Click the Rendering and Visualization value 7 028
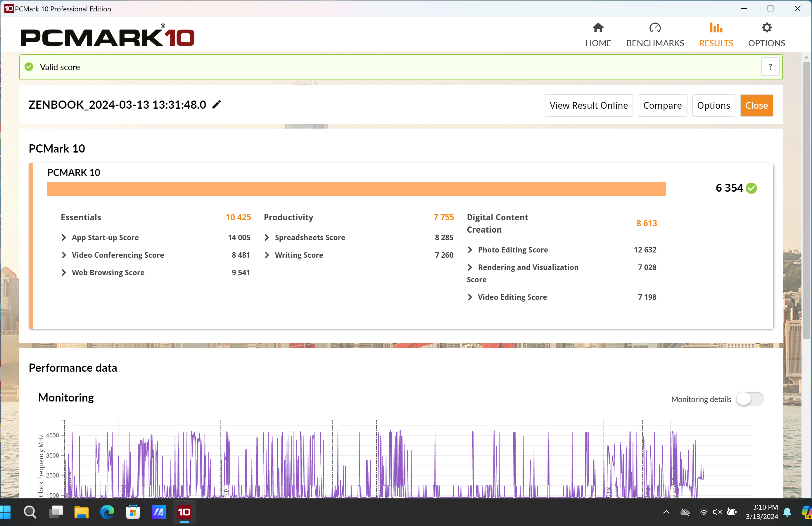 coord(647,267)
